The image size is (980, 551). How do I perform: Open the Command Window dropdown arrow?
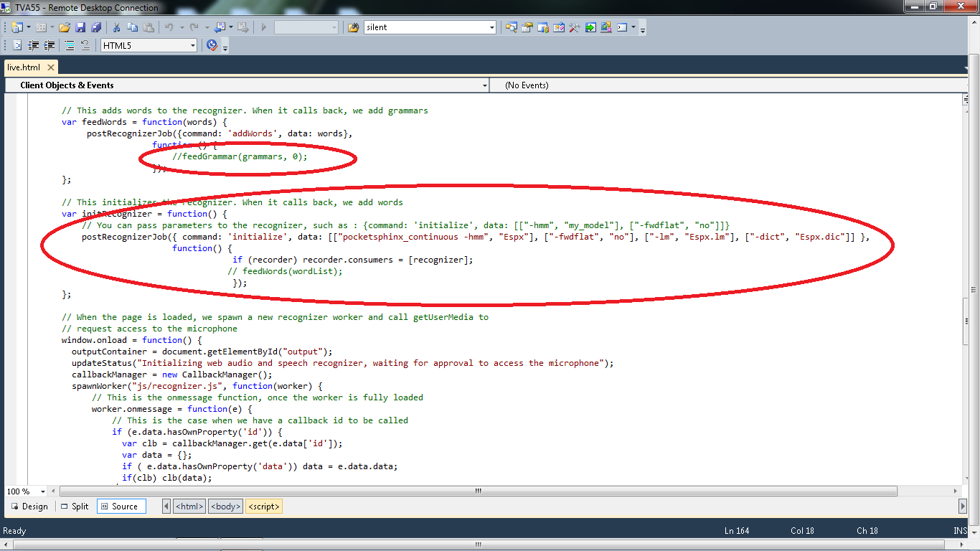[633, 27]
